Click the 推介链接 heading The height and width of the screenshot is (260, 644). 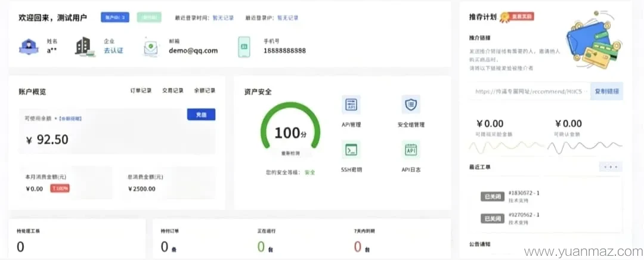click(x=479, y=38)
